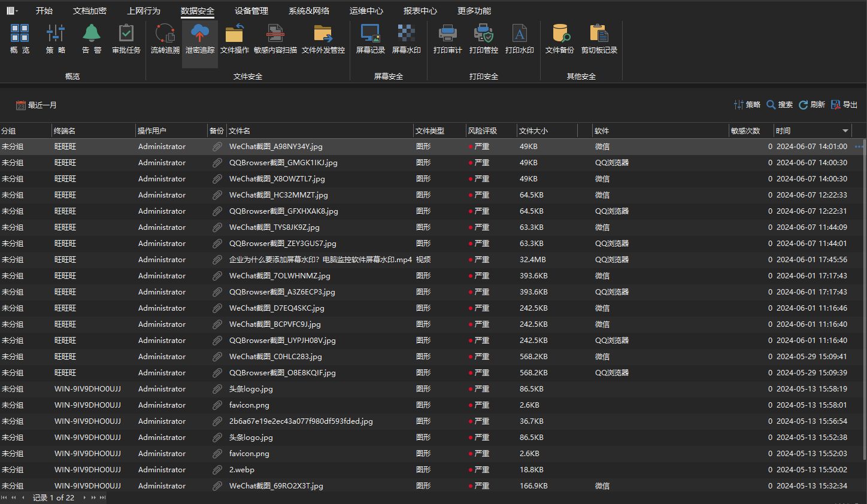This screenshot has width=867, height=504.
Task: Select file QQBrowser截图_GFXHXAK8.jpg
Action: pyautogui.click(x=284, y=211)
